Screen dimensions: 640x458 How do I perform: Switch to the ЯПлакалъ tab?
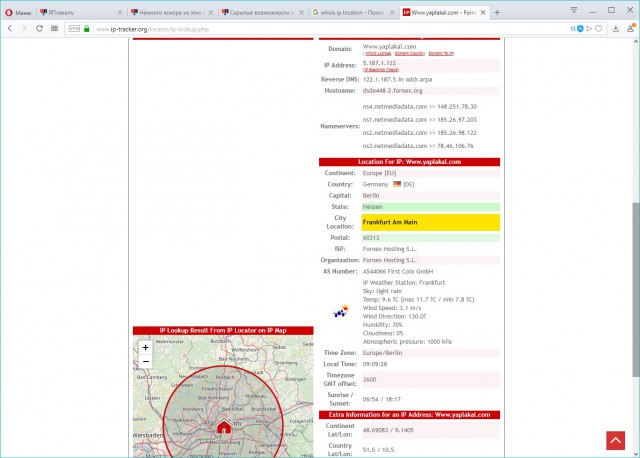(x=80, y=13)
